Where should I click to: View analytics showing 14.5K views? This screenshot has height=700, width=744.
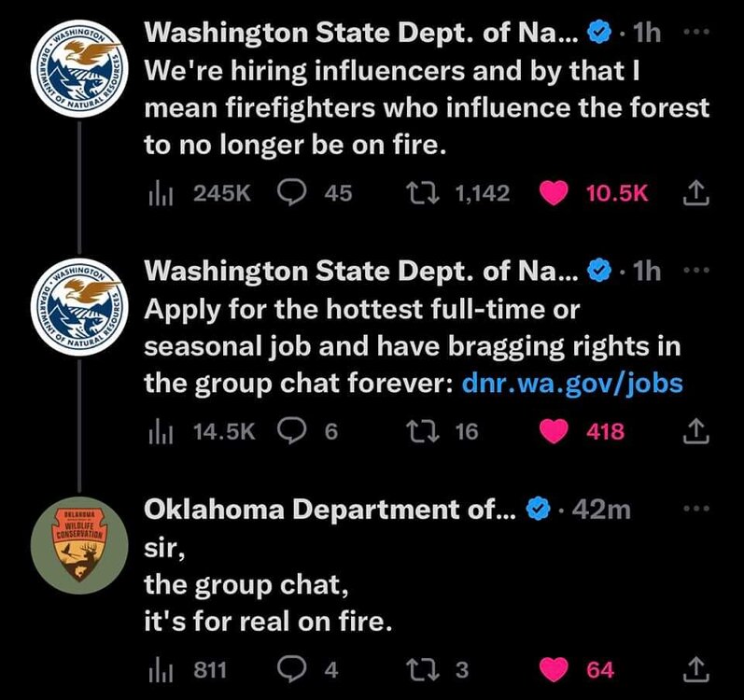pyautogui.click(x=160, y=431)
